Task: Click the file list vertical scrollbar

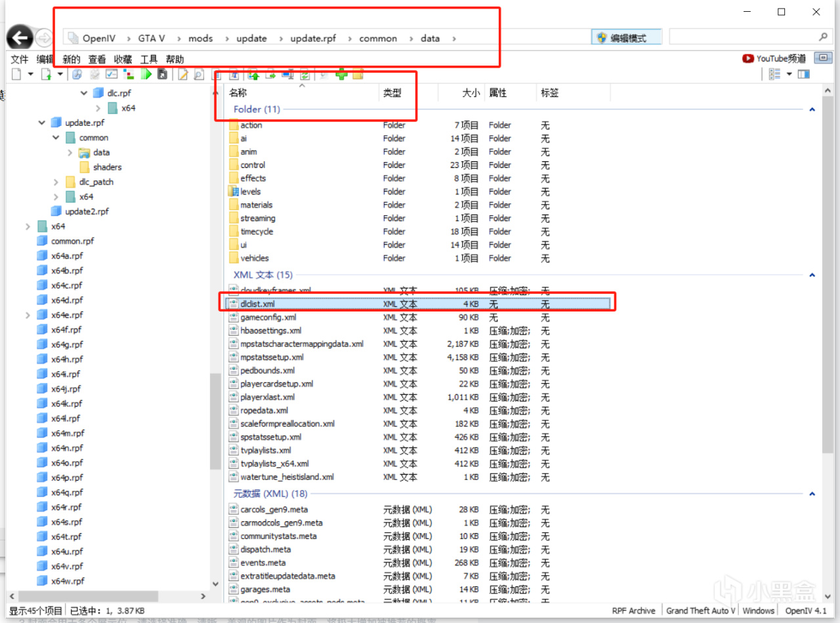Action: click(828, 275)
